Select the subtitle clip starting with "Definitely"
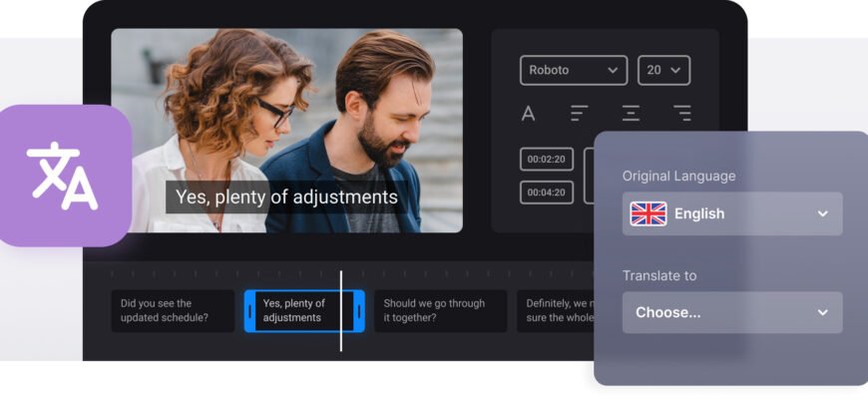The width and height of the screenshot is (868, 399). click(555, 311)
